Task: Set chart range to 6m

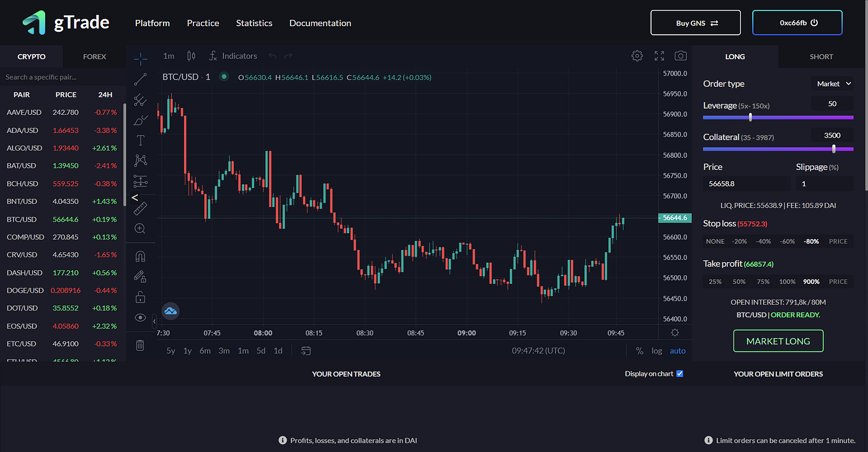Action: point(205,351)
